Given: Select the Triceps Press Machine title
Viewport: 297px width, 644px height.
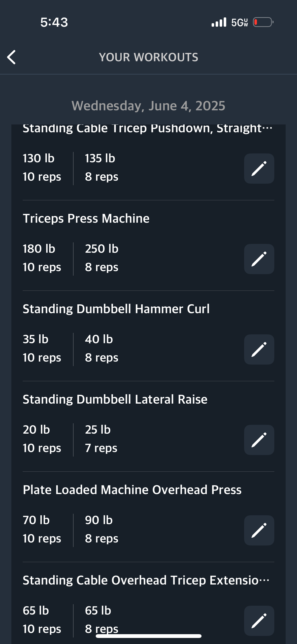Looking at the screenshot, I should coord(86,218).
